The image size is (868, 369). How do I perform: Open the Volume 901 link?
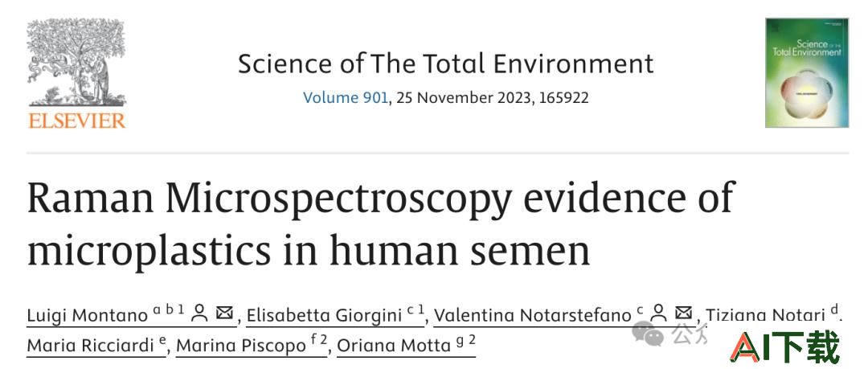[346, 98]
